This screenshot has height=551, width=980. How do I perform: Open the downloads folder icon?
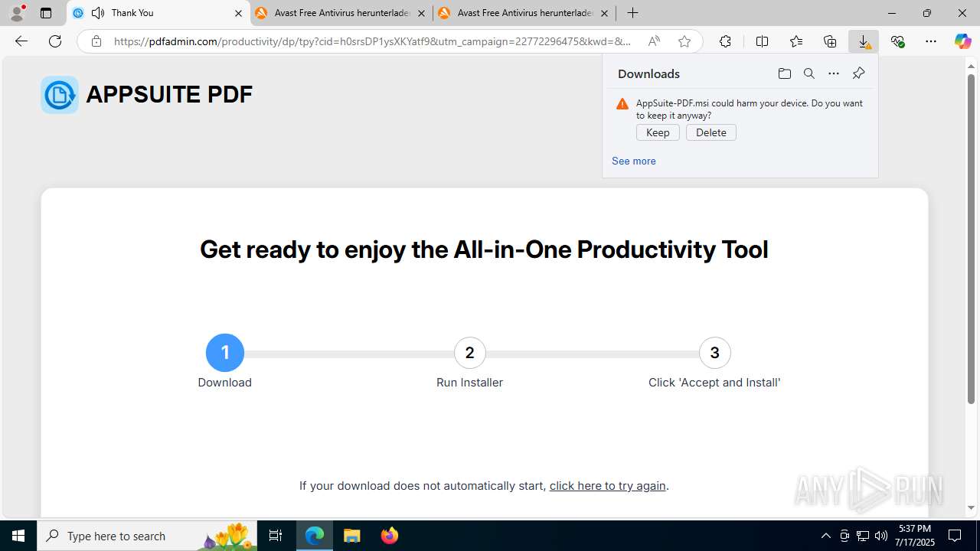click(x=784, y=73)
